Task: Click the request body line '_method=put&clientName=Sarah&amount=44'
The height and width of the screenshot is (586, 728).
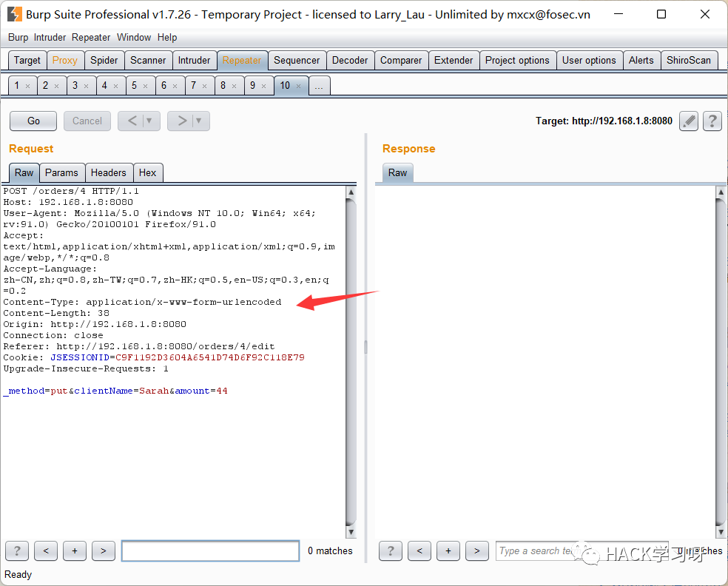Action: click(115, 391)
